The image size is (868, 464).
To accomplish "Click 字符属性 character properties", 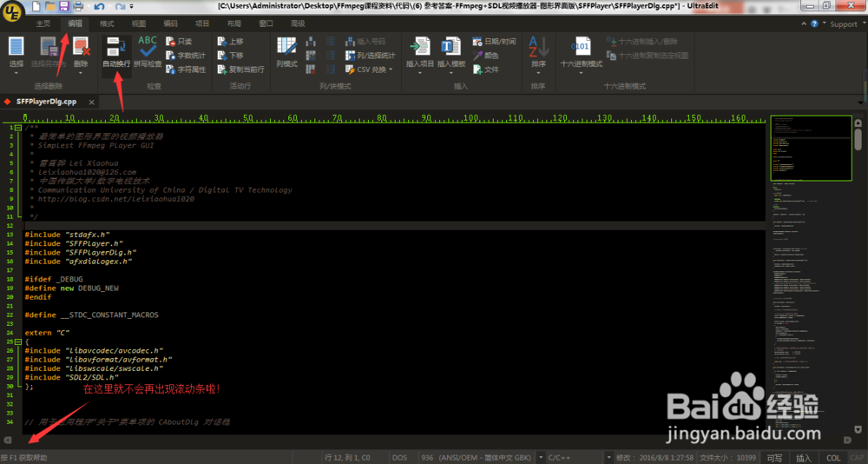I will pos(186,70).
